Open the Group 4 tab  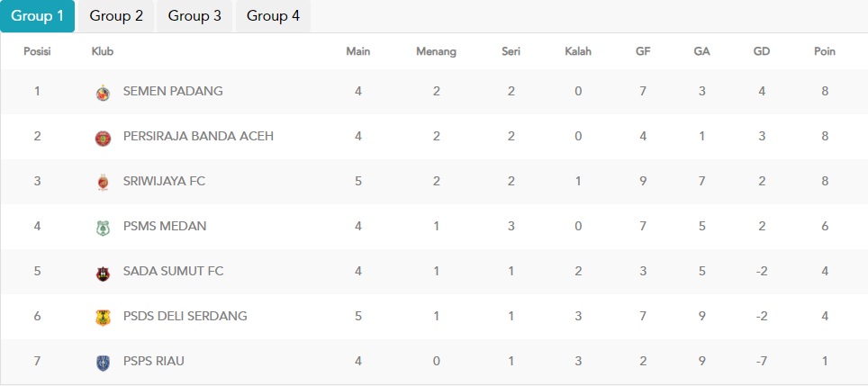pos(274,16)
